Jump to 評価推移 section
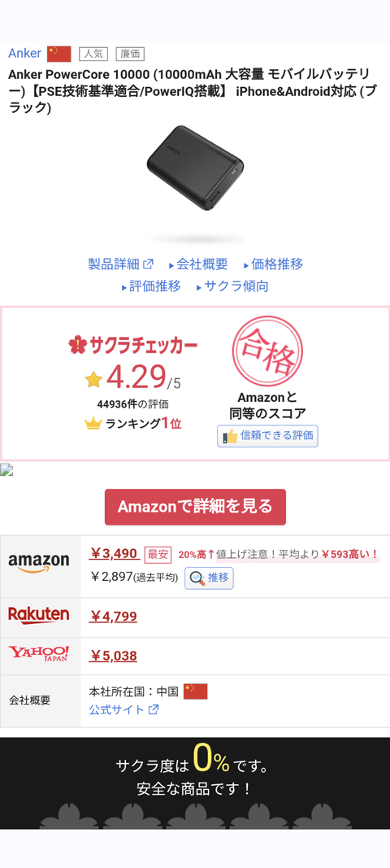This screenshot has width=390, height=868. [x=151, y=286]
